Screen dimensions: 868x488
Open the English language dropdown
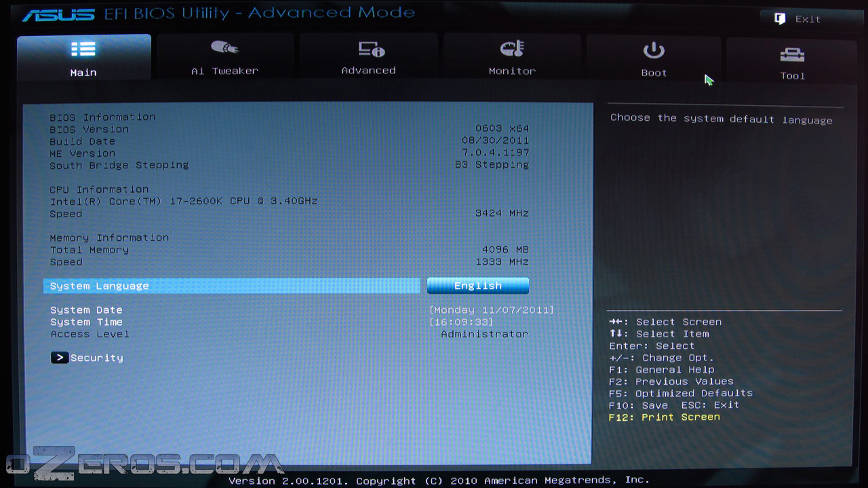point(478,286)
